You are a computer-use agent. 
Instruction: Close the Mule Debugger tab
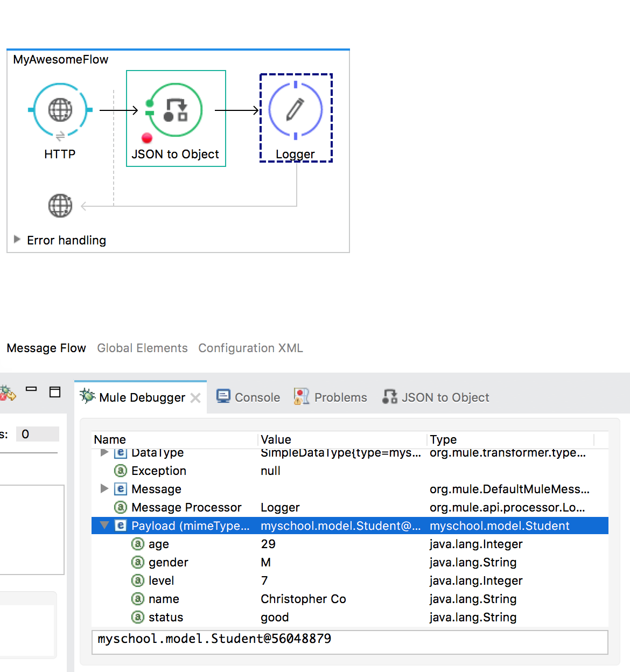coord(195,398)
